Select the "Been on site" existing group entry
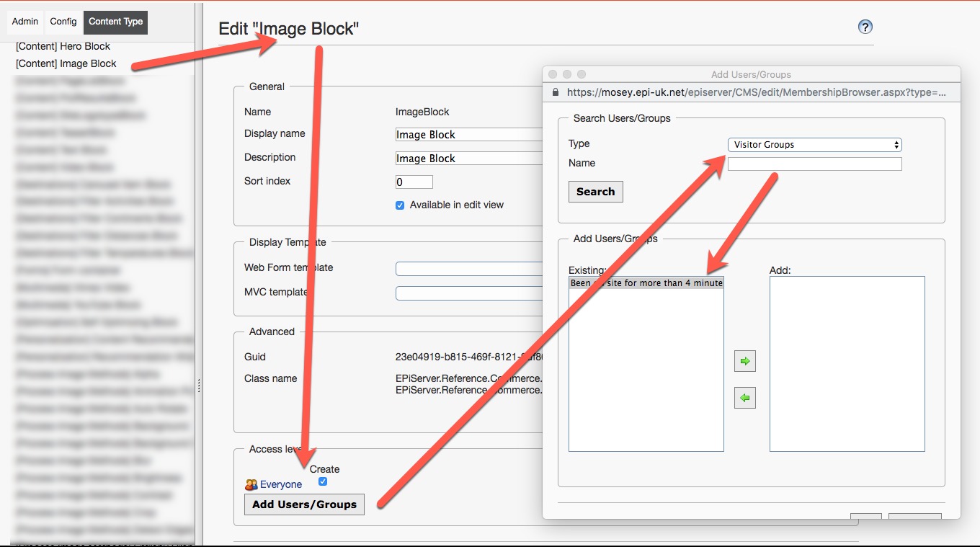Viewport: 980px width, 547px height. (646, 283)
